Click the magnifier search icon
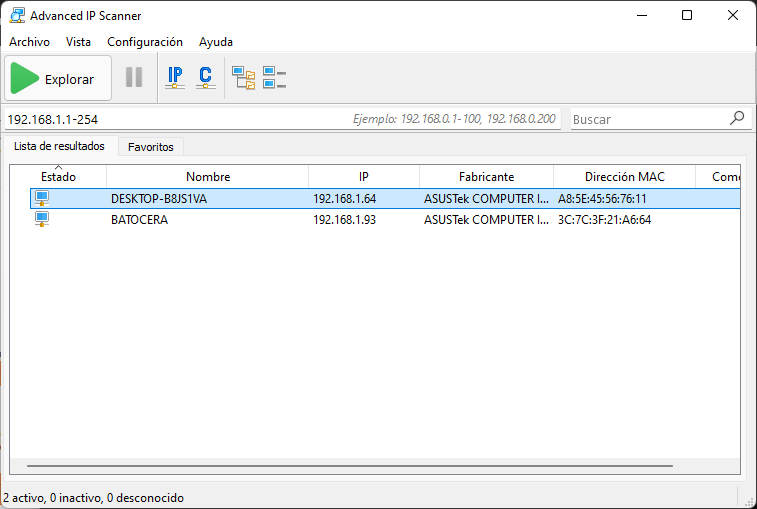 click(737, 117)
